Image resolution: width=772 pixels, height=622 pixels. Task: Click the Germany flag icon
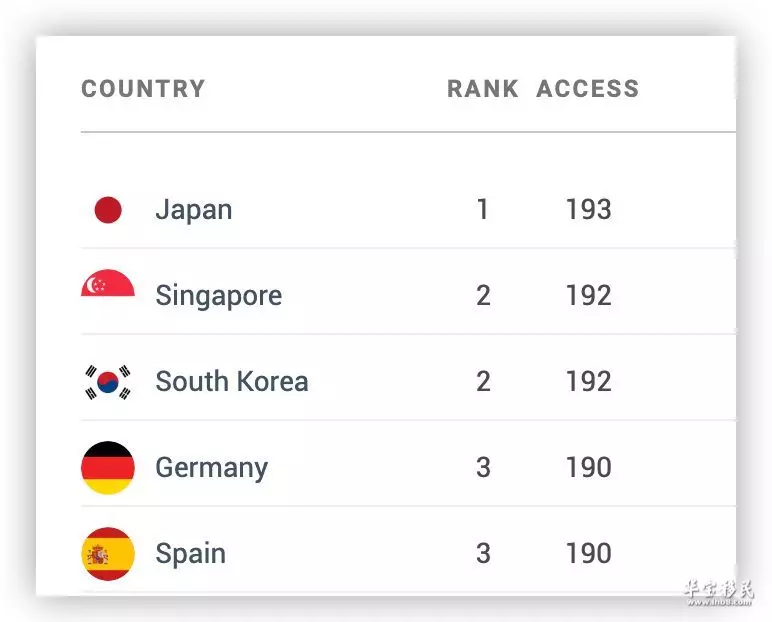pos(108,467)
